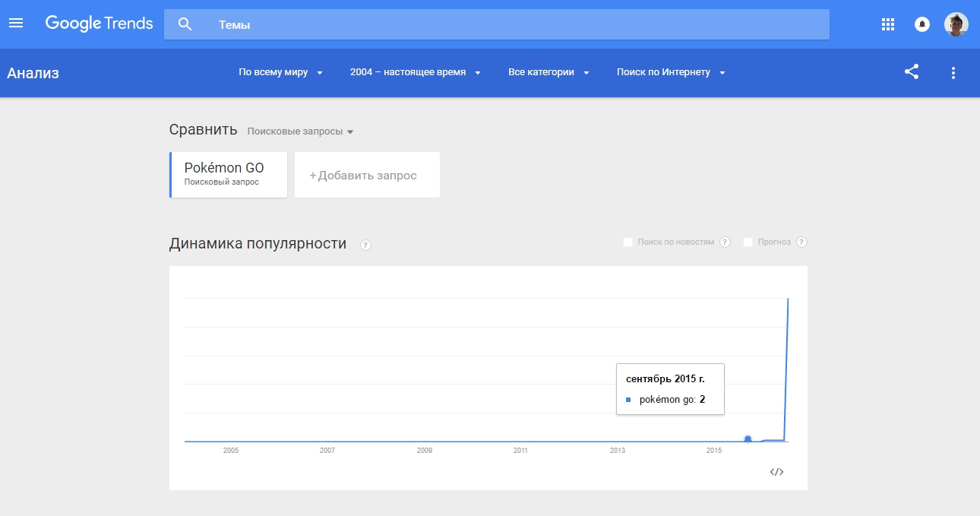
Task: Click the Динамика популярности heading
Action: point(258,244)
